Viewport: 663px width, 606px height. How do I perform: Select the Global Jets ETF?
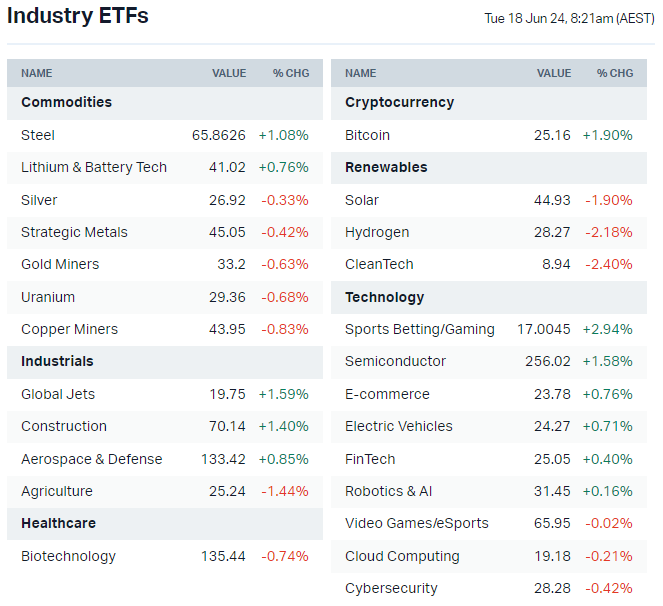pos(58,394)
